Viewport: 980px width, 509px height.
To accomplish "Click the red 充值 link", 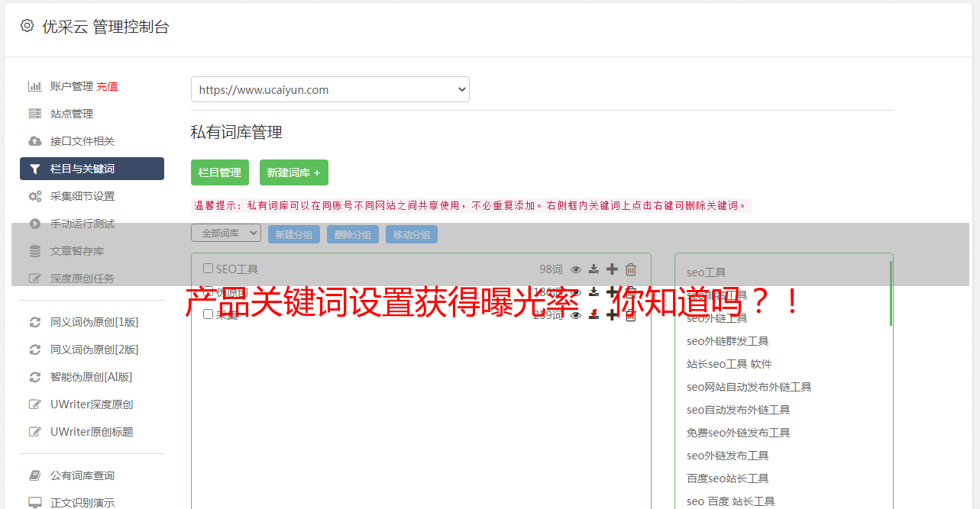I will coord(107,86).
